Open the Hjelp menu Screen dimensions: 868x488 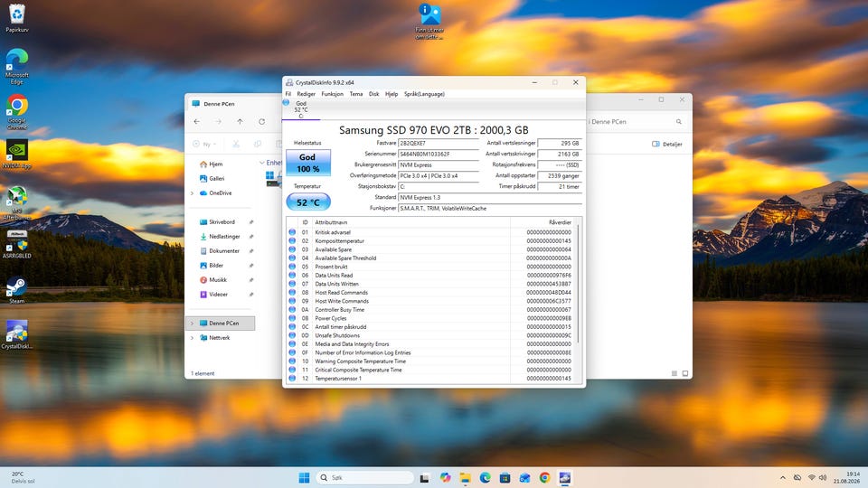coord(392,94)
